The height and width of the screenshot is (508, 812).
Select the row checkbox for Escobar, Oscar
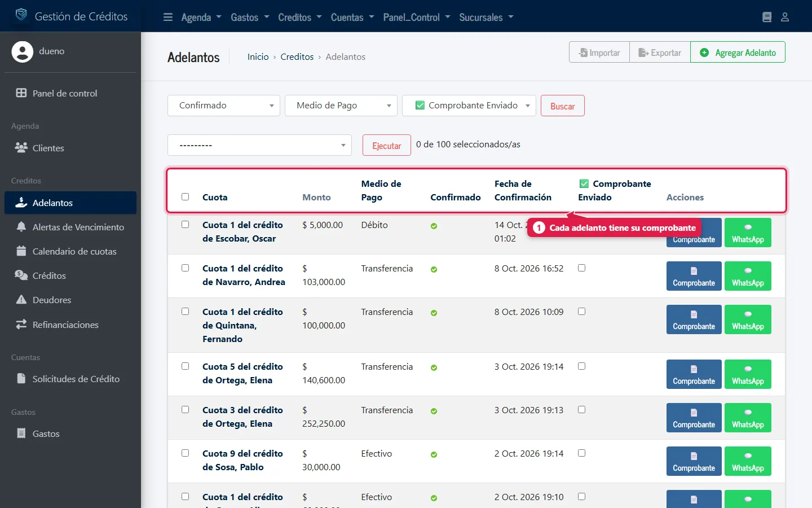click(x=185, y=225)
